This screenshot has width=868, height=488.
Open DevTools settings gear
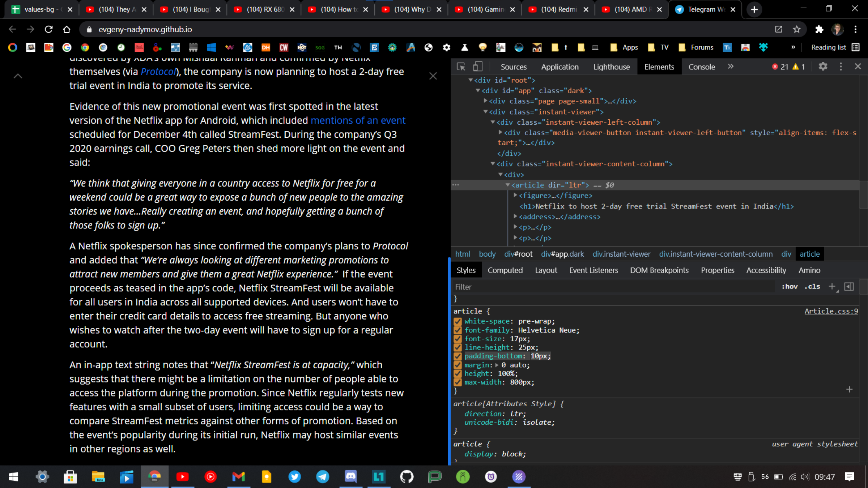[823, 67]
